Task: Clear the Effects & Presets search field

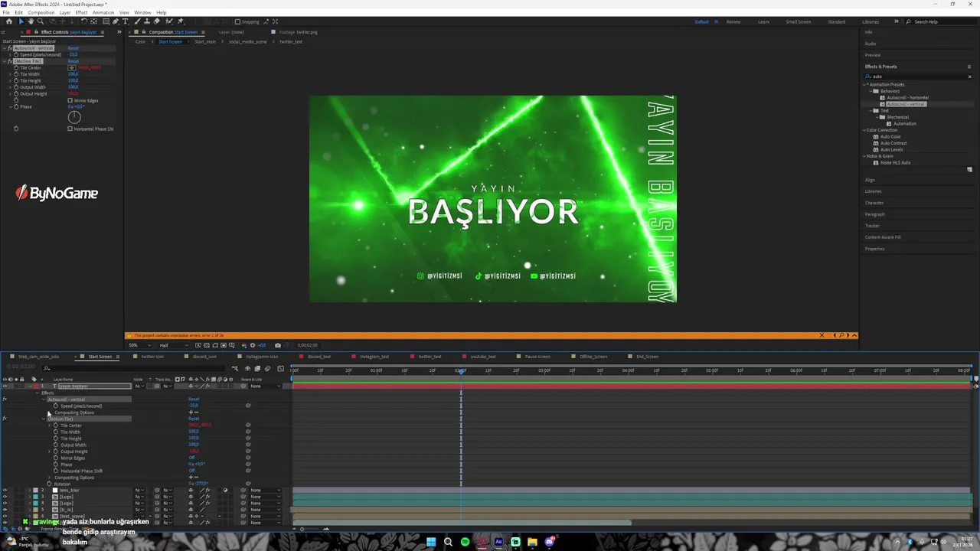Action: click(x=969, y=77)
